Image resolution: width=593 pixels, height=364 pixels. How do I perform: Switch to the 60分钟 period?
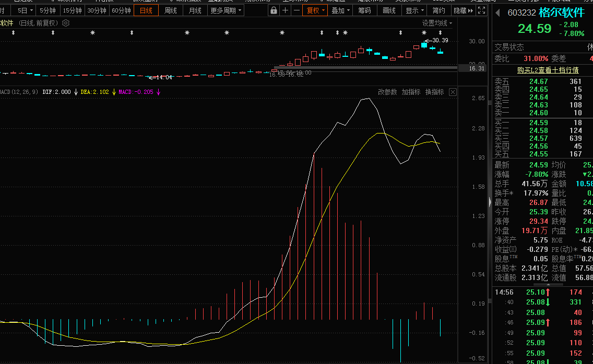(121, 10)
